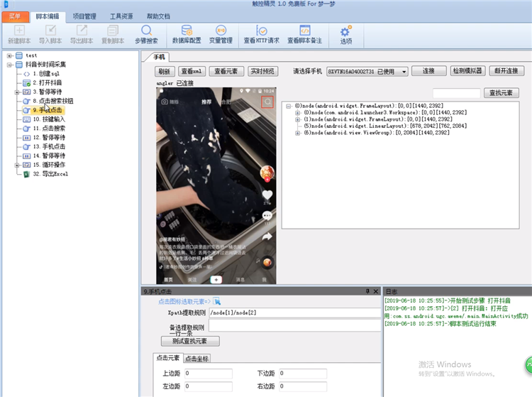Viewport: 532px width, 397px height.
Task: Click the Xpath提取规则 input field
Action: point(292,312)
